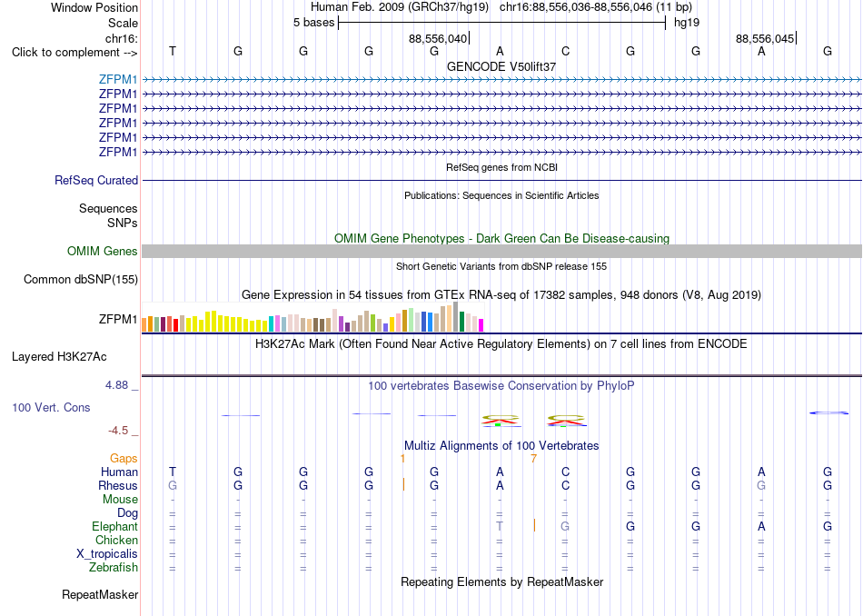This screenshot has width=863, height=616.
Task: Open the OMIM Gene Phenotypes track title
Action: [x=501, y=238]
